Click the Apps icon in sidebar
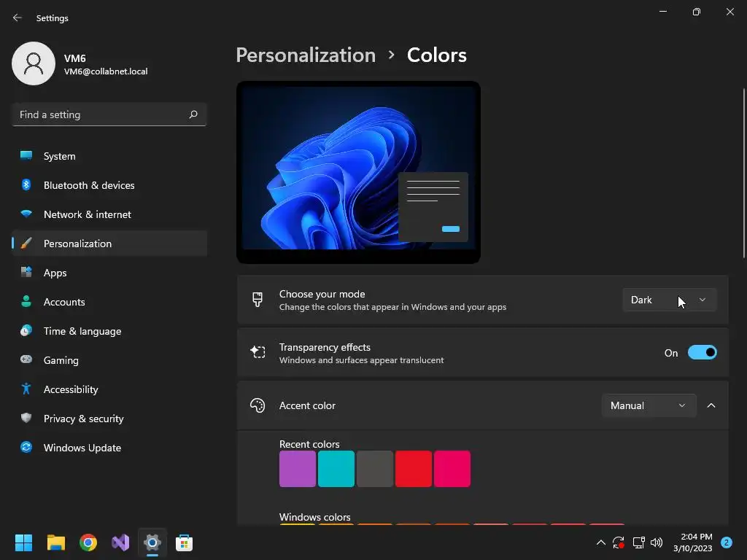This screenshot has width=747, height=560. click(x=26, y=273)
